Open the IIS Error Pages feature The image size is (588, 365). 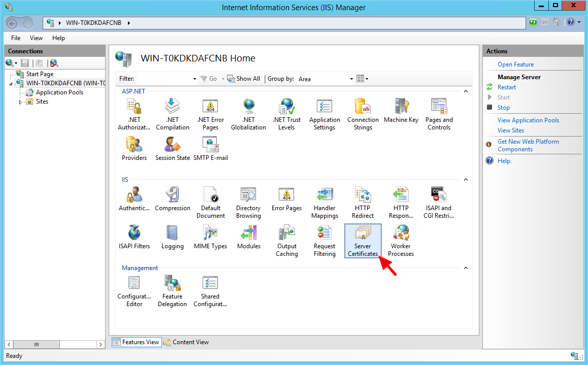286,199
